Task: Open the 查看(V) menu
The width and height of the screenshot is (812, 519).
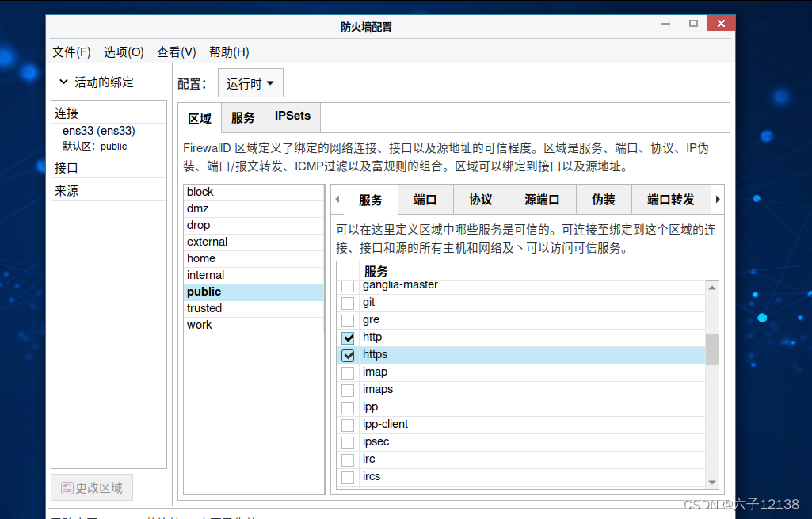Action: coord(177,52)
